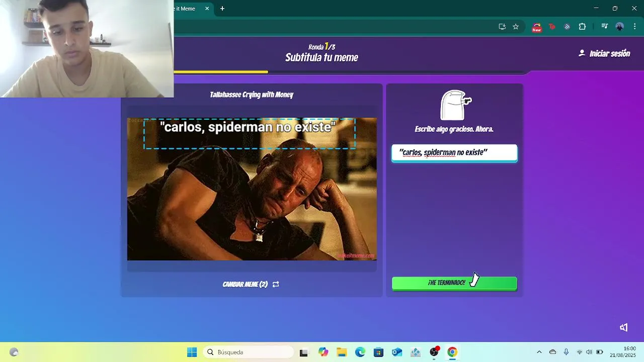Image resolution: width=644 pixels, height=362 pixels.
Task: Open OBS Studio from the taskbar
Action: [x=434, y=352]
